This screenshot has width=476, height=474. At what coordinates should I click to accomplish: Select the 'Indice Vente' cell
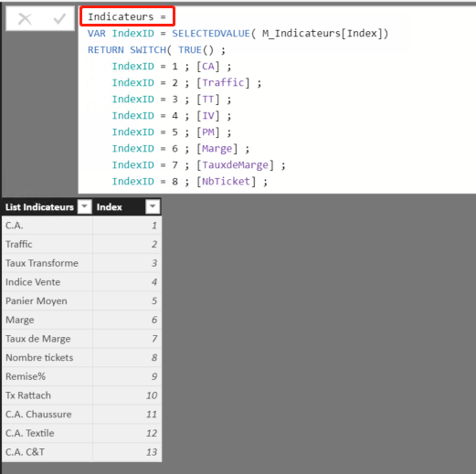[x=48, y=282]
